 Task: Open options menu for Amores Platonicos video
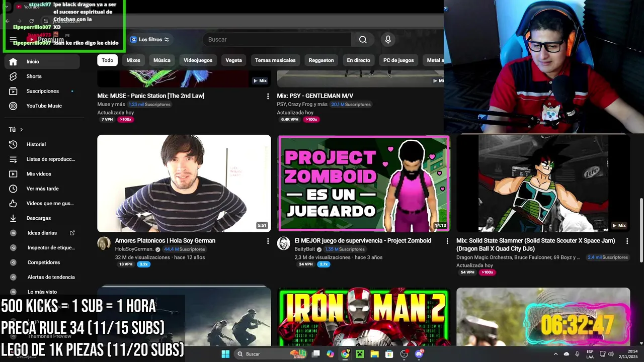[268, 241]
